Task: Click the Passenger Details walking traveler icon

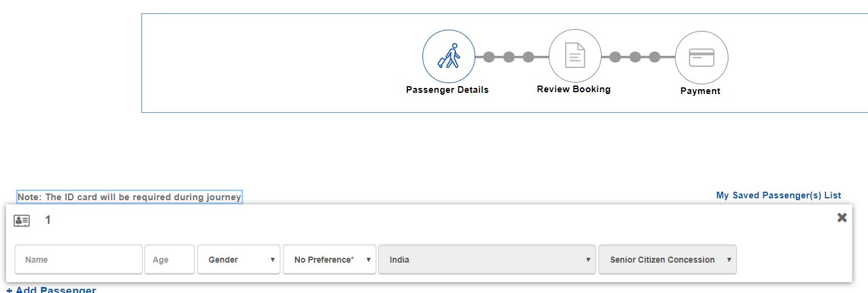Action: pos(449,57)
